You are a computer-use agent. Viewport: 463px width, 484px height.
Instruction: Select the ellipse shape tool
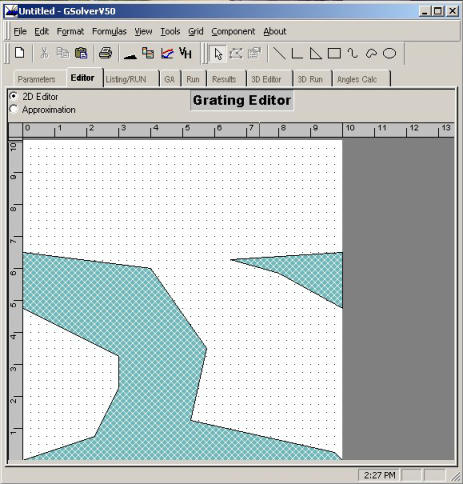pos(389,53)
